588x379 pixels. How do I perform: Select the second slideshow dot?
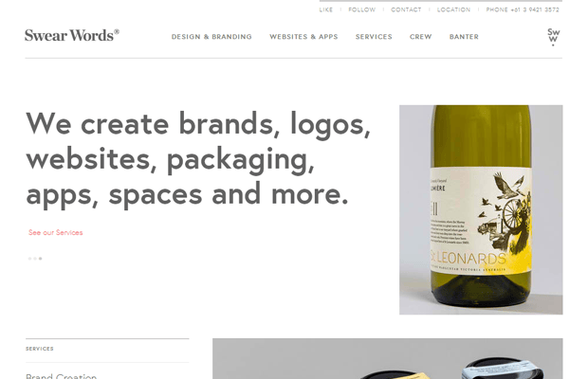click(x=35, y=259)
